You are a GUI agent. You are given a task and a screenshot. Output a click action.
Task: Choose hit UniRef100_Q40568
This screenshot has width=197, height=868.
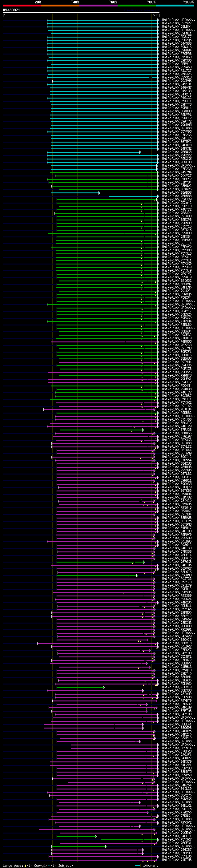coord(177,43)
